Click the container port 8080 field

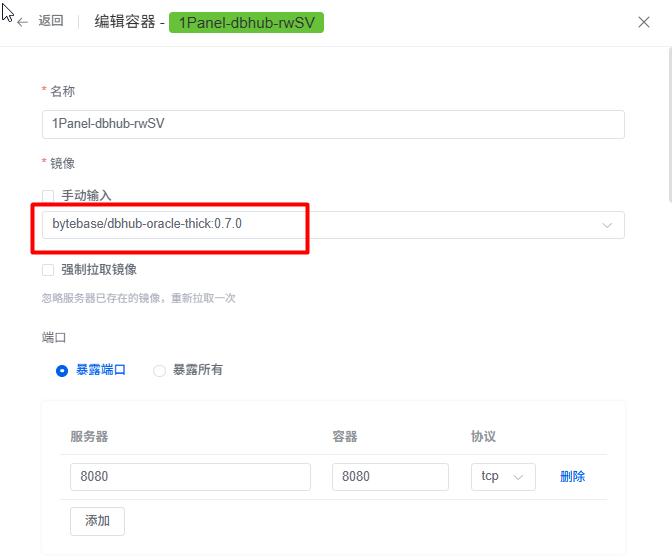tap(390, 476)
